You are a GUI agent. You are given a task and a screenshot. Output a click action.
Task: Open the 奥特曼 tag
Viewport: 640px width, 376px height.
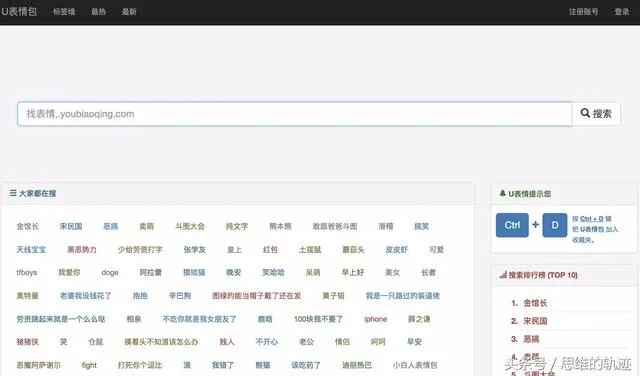(27, 296)
